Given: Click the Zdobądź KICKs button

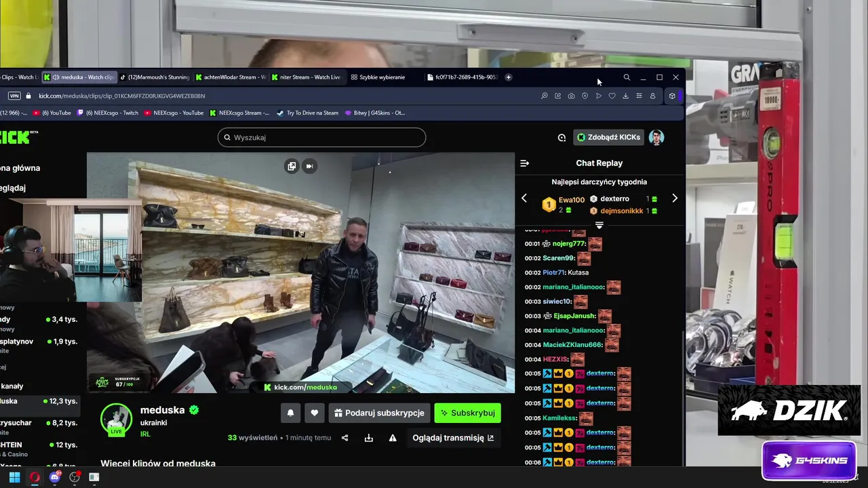Looking at the screenshot, I should pos(608,138).
